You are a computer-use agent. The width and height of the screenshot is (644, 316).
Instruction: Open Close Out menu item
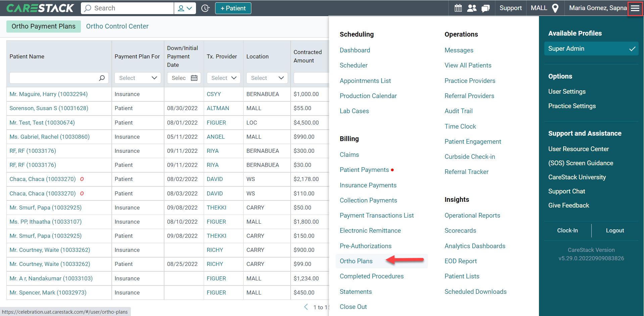click(x=353, y=307)
